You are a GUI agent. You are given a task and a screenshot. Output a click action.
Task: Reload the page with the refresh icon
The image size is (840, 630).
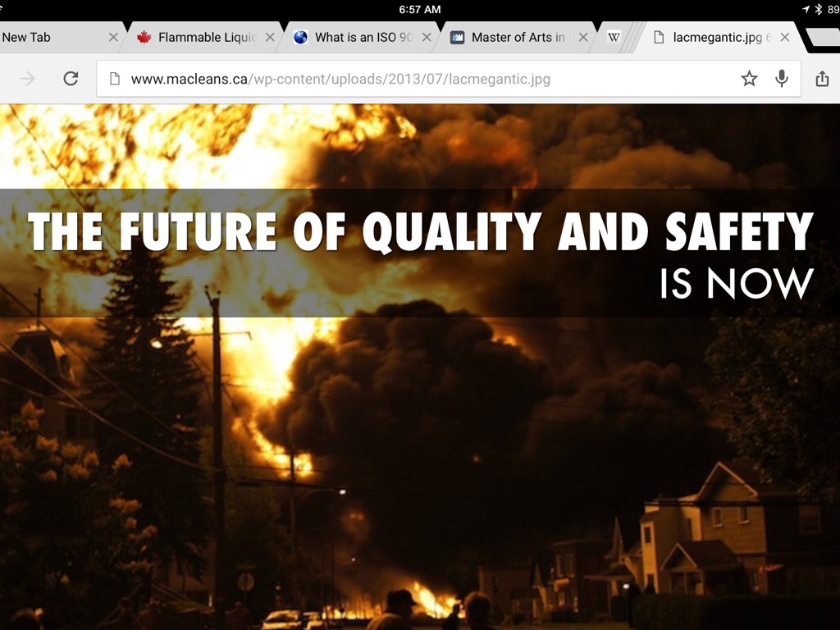(x=71, y=79)
